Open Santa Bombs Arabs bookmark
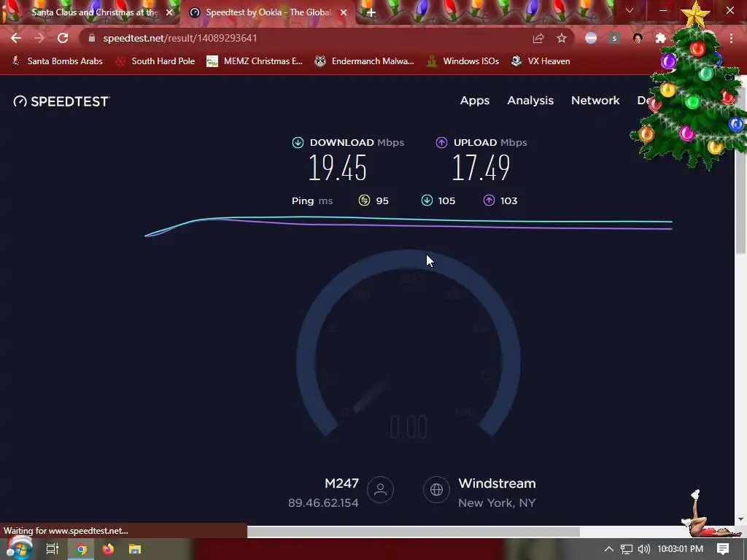The height and width of the screenshot is (560, 747). [57, 61]
